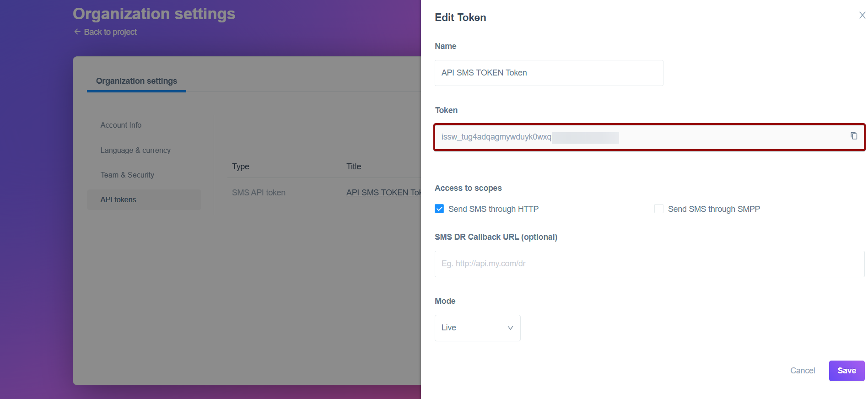Image resolution: width=868 pixels, height=399 pixels.
Task: Open Account Info settings
Action: [121, 125]
